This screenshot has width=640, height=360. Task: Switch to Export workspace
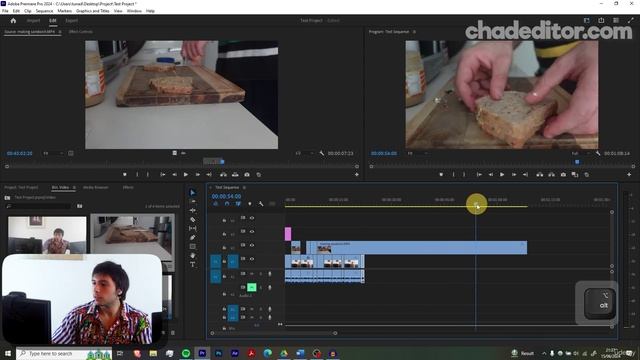[x=71, y=20]
